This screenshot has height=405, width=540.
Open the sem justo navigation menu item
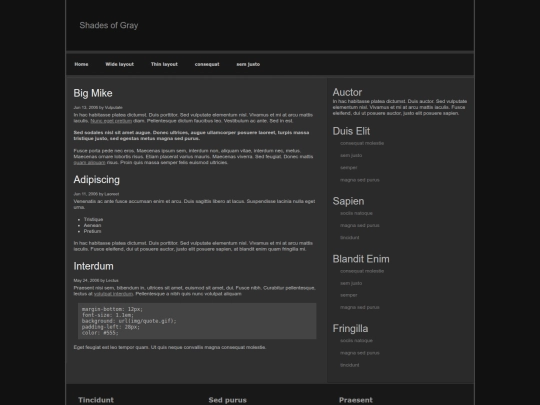coord(248,64)
